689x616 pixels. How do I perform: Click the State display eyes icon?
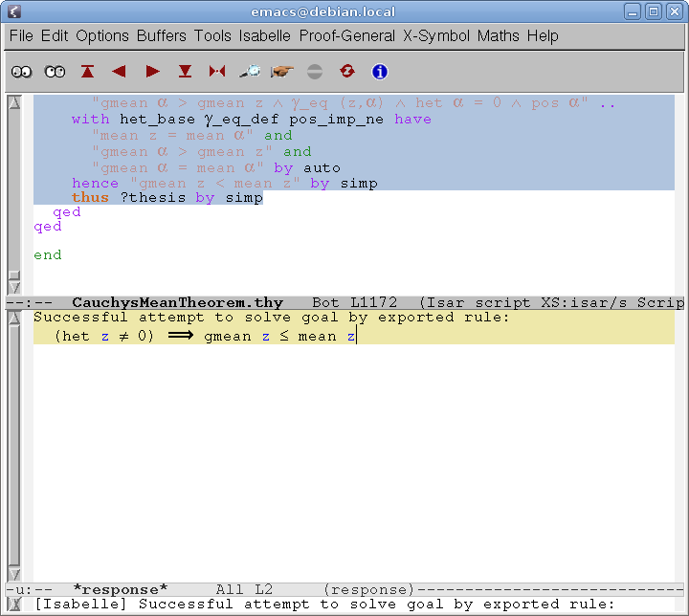[x=22, y=72]
